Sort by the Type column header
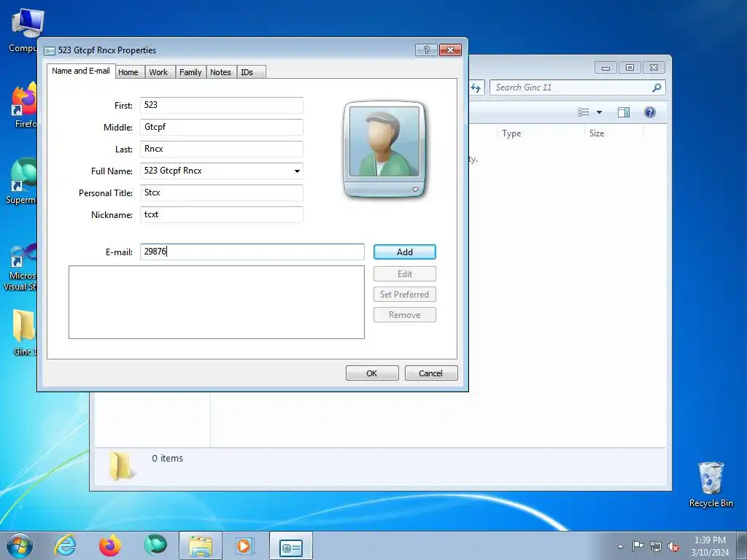 tap(541, 133)
